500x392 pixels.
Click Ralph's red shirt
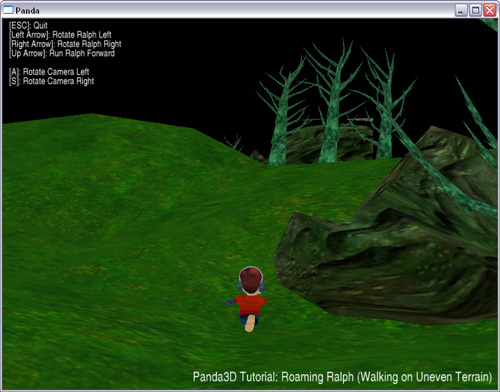[250, 304]
